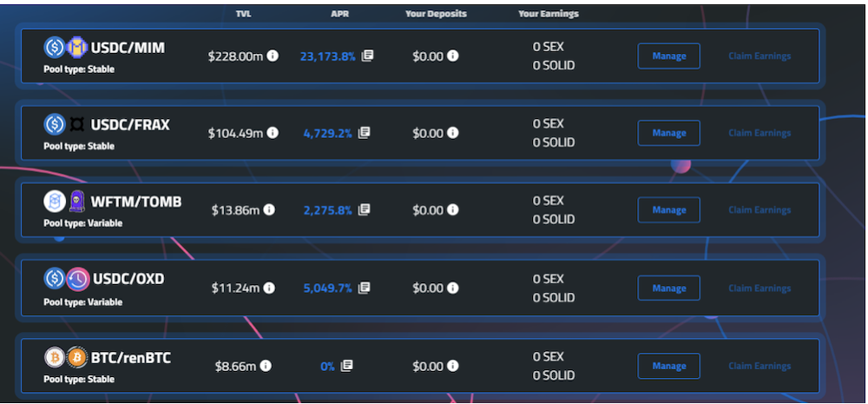
Task: Click the APR column header
Action: pyautogui.click(x=339, y=14)
